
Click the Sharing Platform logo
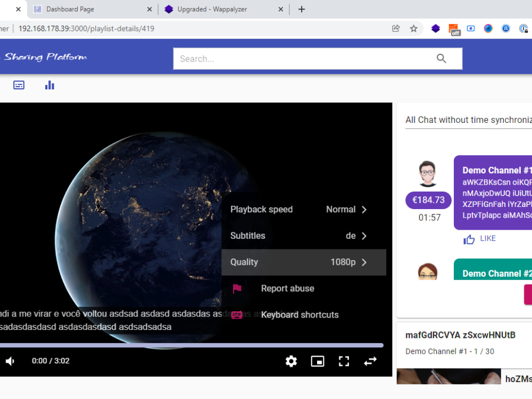(44, 57)
